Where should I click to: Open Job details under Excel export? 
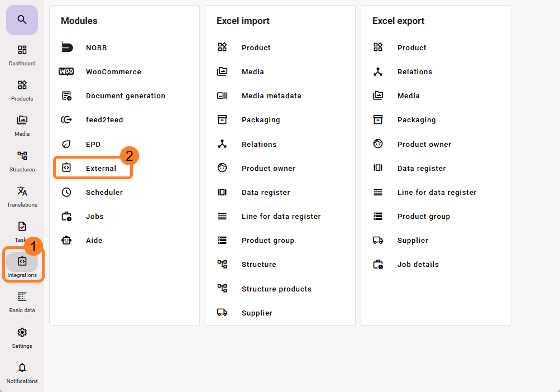[418, 265]
